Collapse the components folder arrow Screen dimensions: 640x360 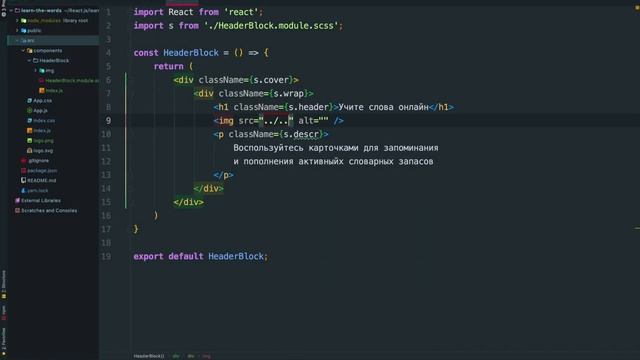click(x=23, y=51)
